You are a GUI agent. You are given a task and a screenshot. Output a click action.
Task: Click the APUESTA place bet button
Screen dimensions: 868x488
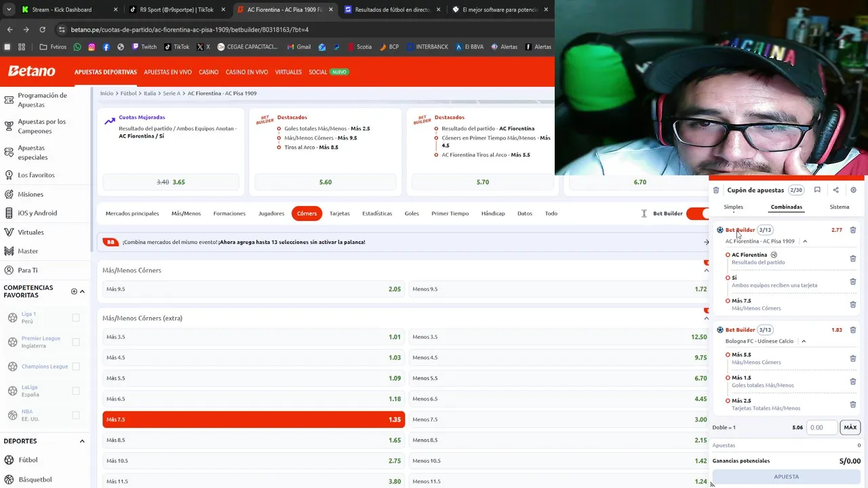786,476
